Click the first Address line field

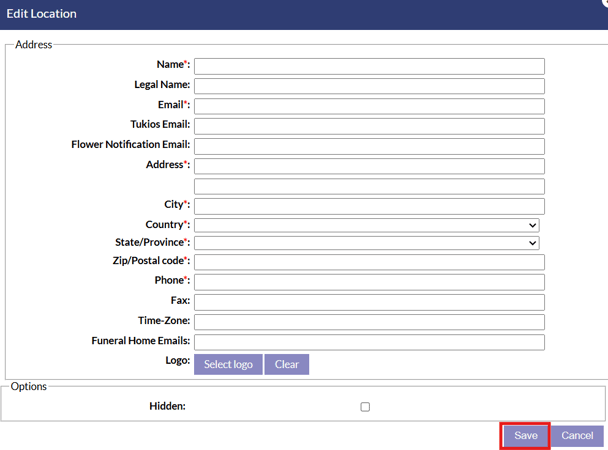369,166
